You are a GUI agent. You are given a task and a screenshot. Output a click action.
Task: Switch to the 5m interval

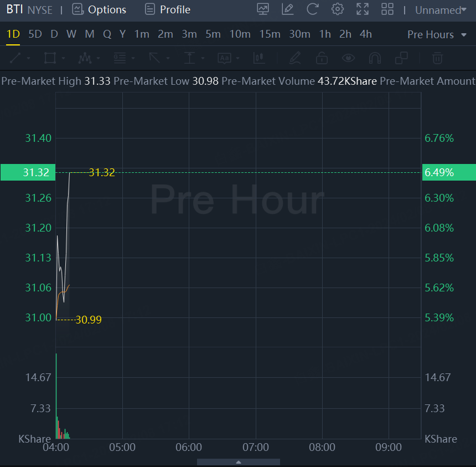pyautogui.click(x=213, y=34)
